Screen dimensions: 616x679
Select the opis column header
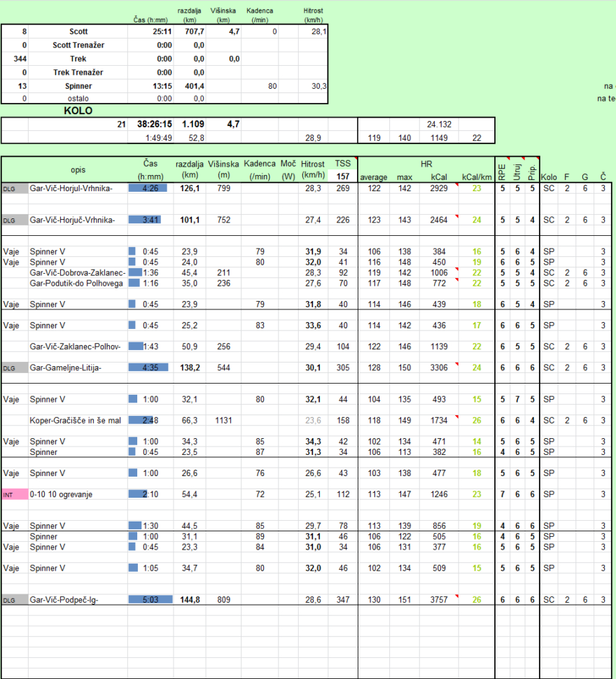pos(77,169)
